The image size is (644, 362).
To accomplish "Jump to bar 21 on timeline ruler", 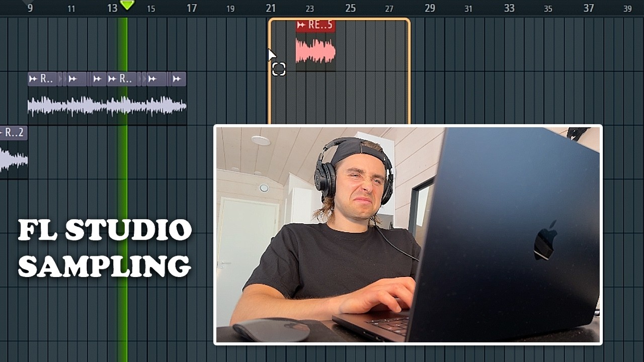I will click(x=271, y=8).
